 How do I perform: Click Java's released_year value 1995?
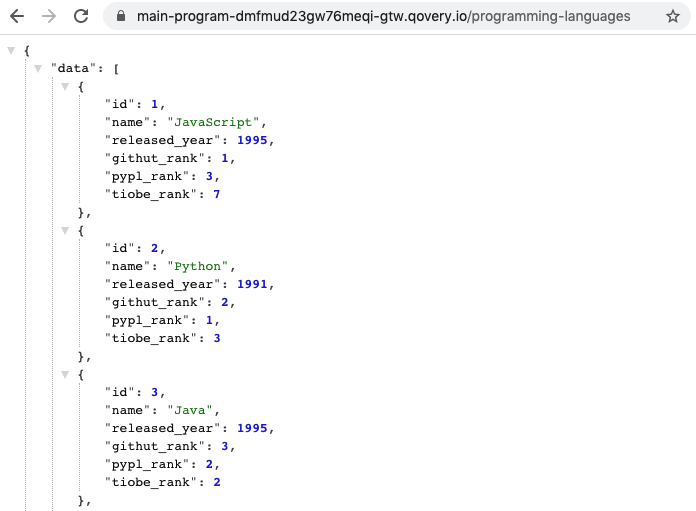tap(252, 428)
